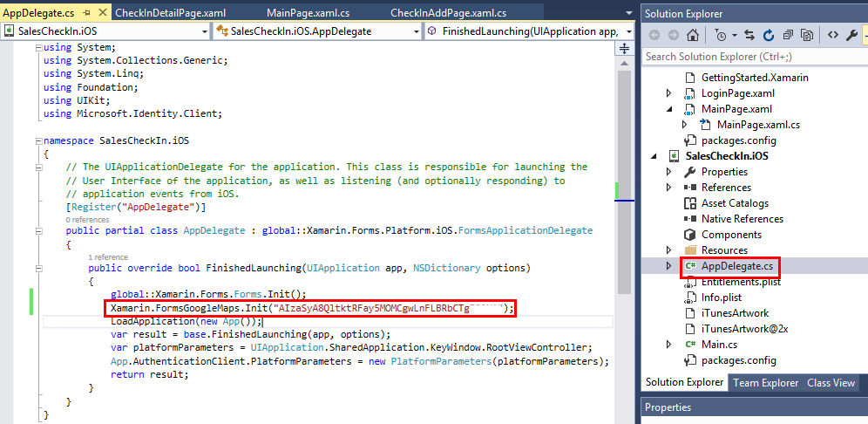Collapse SalesCheckIn.iOS project node

coord(654,156)
